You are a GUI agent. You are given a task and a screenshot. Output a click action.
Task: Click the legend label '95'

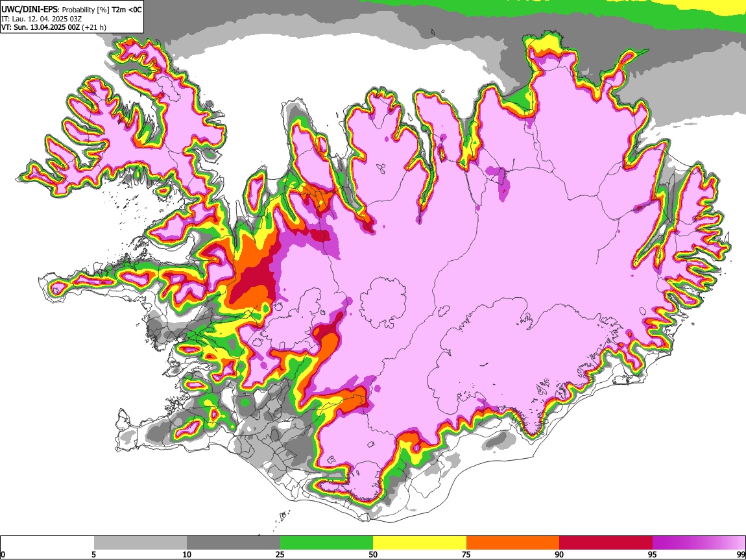point(653,554)
